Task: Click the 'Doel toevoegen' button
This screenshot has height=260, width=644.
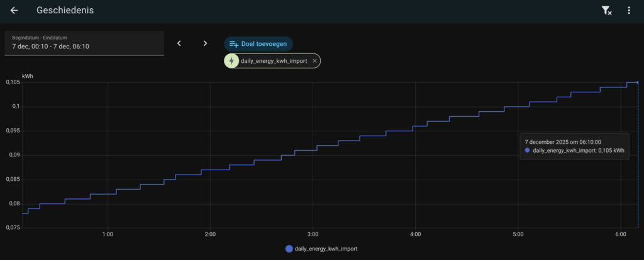Action: 258,44
